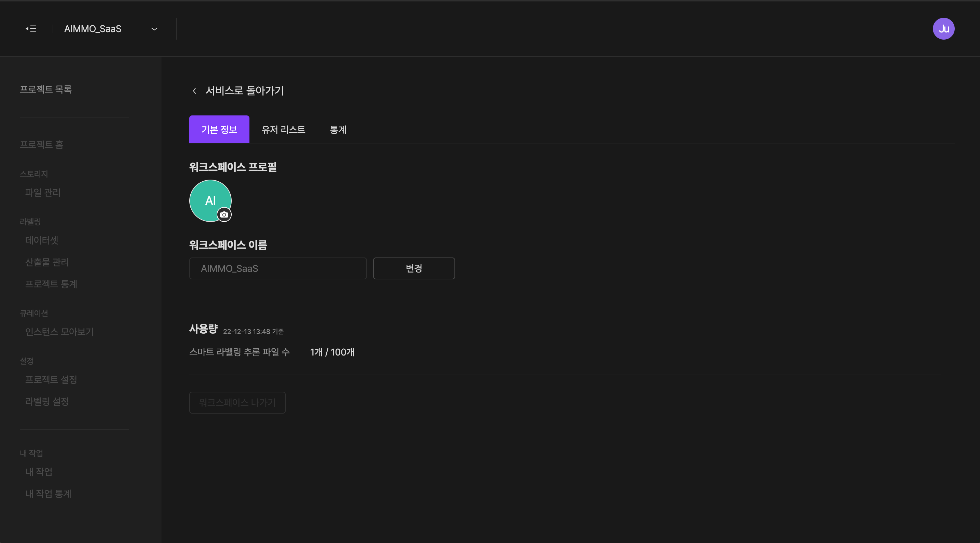Click the 사용량 heading
The height and width of the screenshot is (543, 980).
(204, 329)
